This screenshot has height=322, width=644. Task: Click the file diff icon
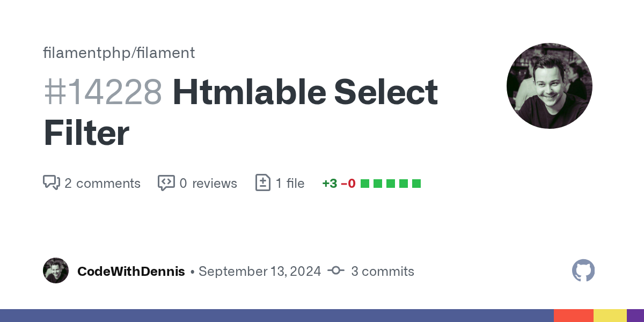262,183
